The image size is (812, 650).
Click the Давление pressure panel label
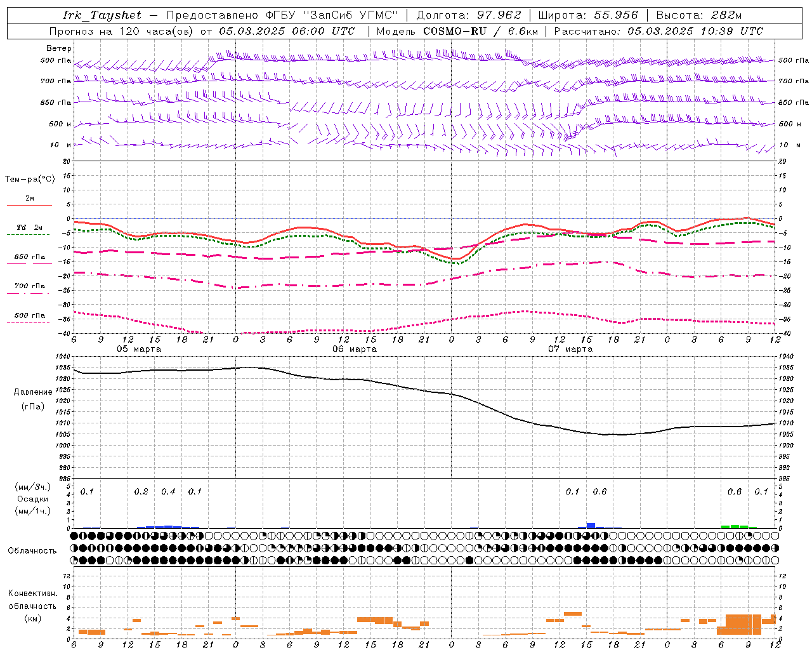coord(33,392)
